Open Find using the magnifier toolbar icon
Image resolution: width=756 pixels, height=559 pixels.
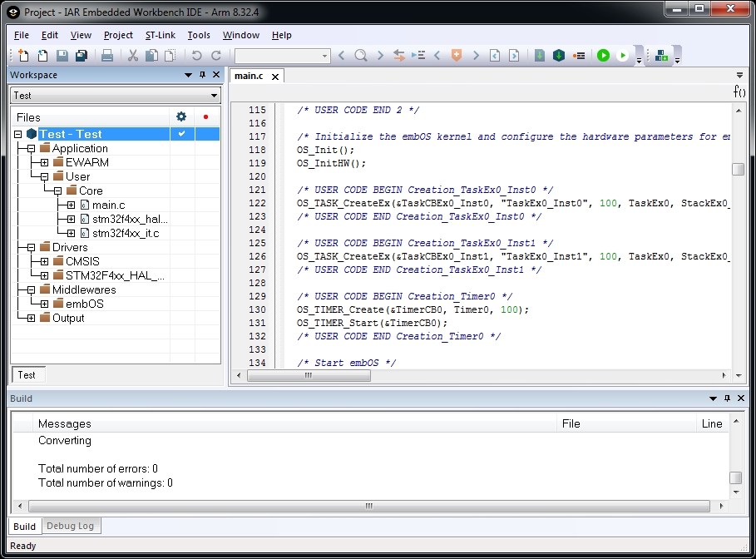point(359,56)
